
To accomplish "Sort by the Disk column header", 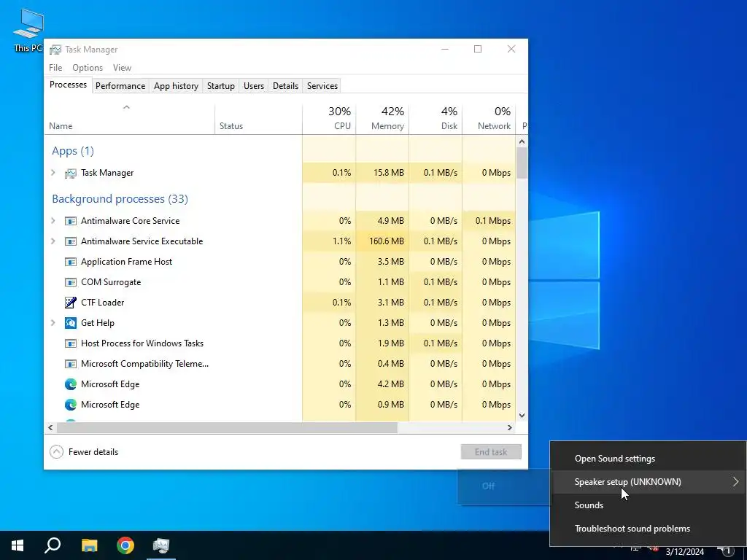I will click(x=436, y=119).
